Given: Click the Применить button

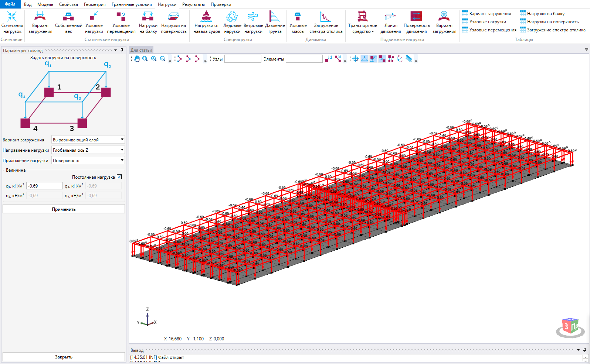Looking at the screenshot, I should 64,209.
